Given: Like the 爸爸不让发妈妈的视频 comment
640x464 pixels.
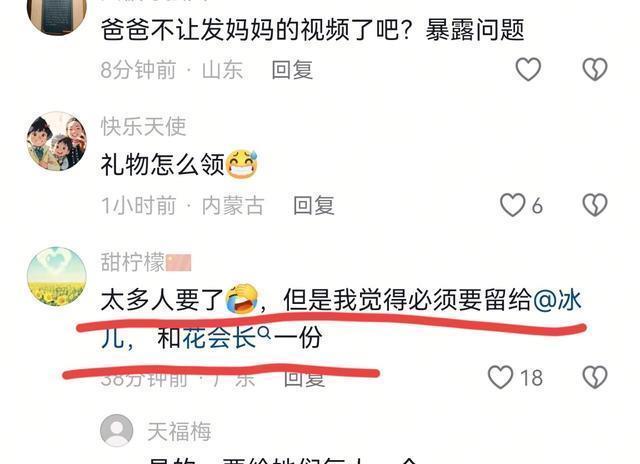Looking at the screenshot, I should pos(528,69).
